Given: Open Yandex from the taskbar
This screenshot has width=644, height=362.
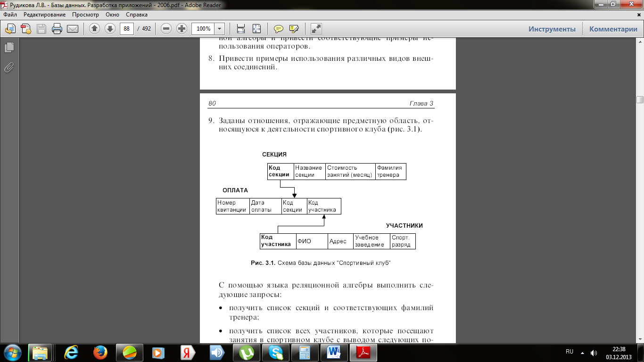Looking at the screenshot, I should 188,352.
